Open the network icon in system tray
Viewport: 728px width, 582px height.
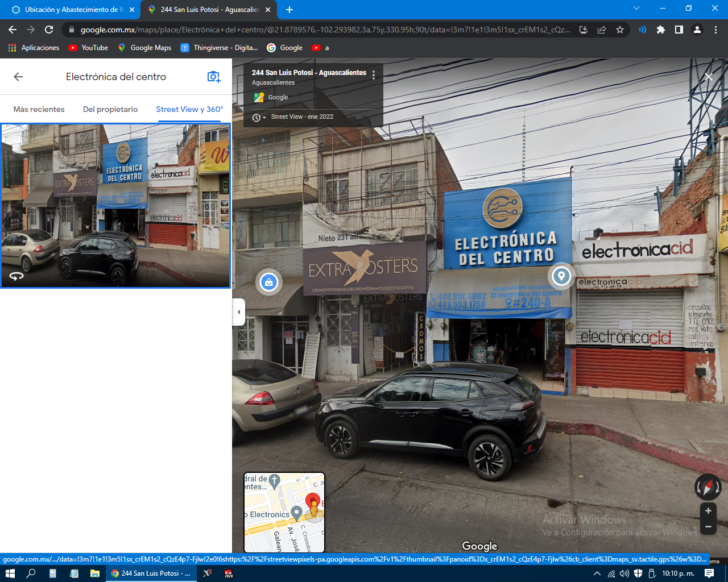(611, 573)
